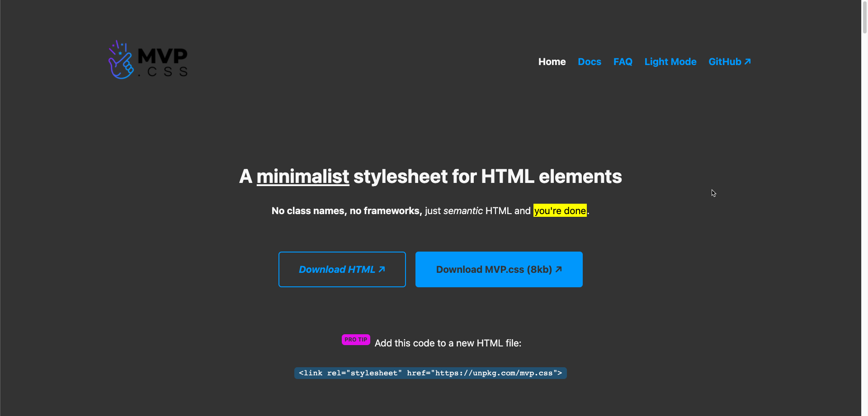Viewport: 868px width, 416px height.
Task: Click the MVP.css logo
Action: pyautogui.click(x=148, y=60)
